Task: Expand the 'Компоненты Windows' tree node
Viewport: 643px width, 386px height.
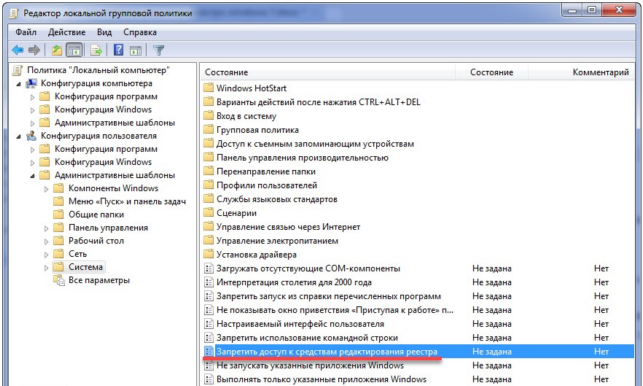Action: pos(46,189)
